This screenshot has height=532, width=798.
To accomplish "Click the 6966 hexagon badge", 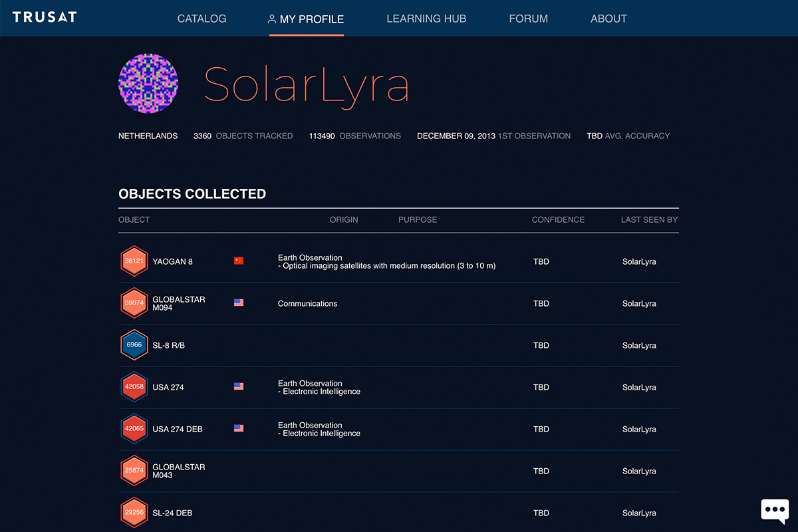I will [134, 345].
